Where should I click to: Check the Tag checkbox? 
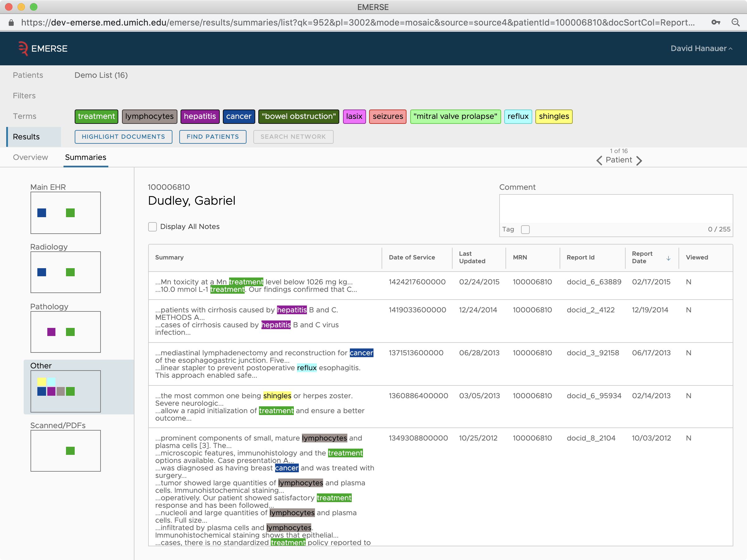[x=525, y=230]
